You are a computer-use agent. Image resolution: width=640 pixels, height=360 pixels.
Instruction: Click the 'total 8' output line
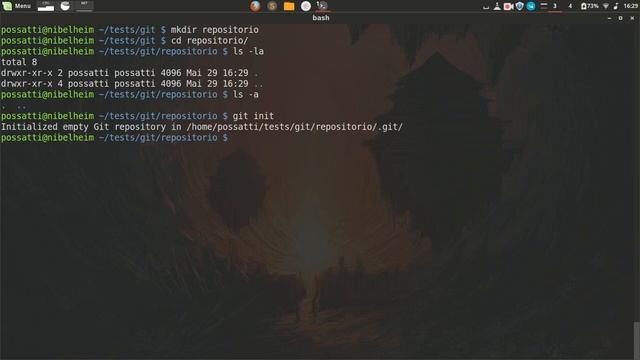tap(19, 62)
